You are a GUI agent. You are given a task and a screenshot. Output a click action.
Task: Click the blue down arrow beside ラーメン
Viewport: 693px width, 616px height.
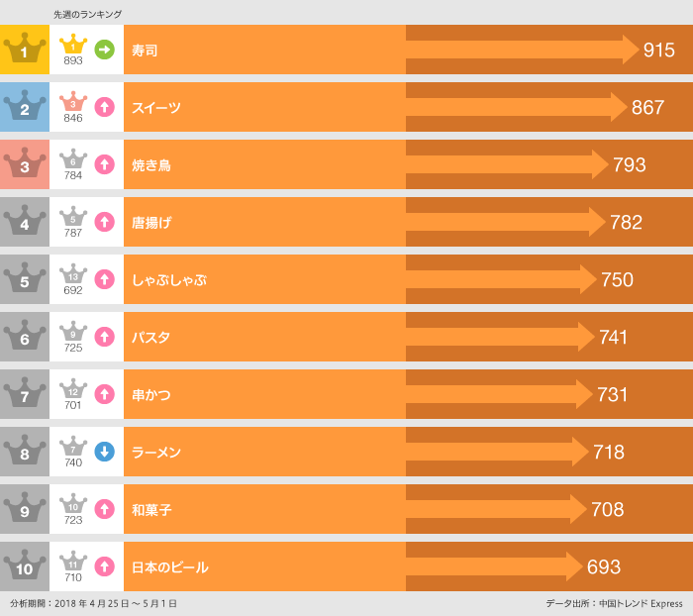(104, 452)
